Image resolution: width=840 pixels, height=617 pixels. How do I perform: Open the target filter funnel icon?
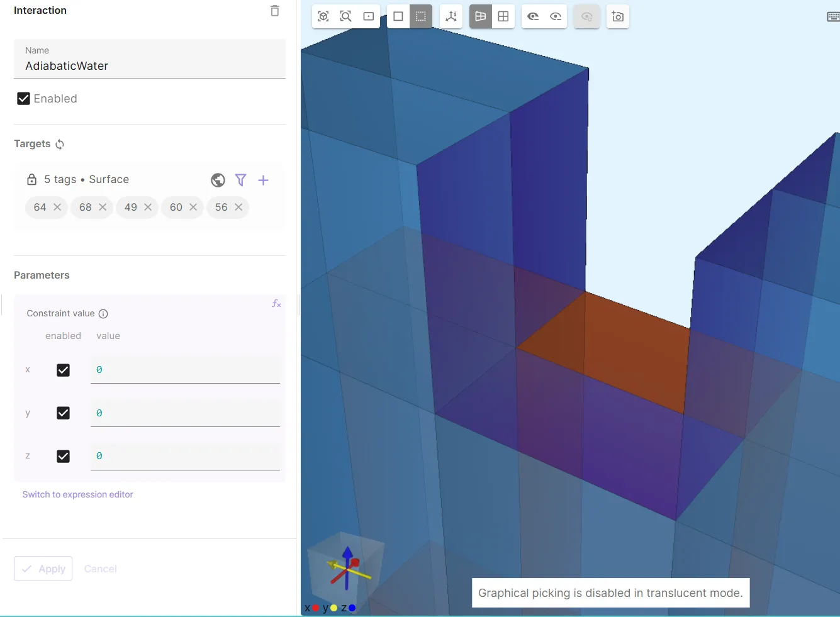coord(240,181)
